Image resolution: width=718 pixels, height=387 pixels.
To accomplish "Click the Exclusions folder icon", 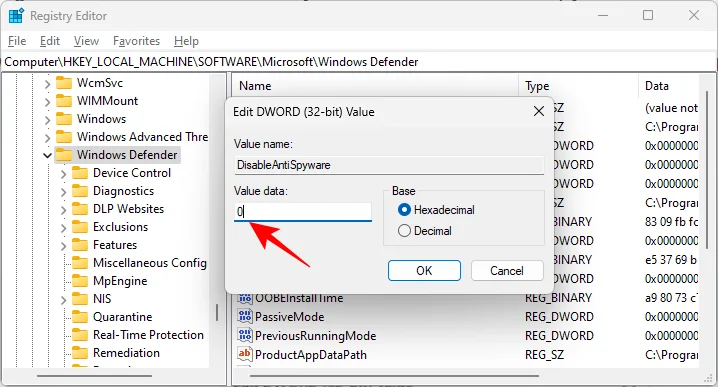I will [x=80, y=227].
